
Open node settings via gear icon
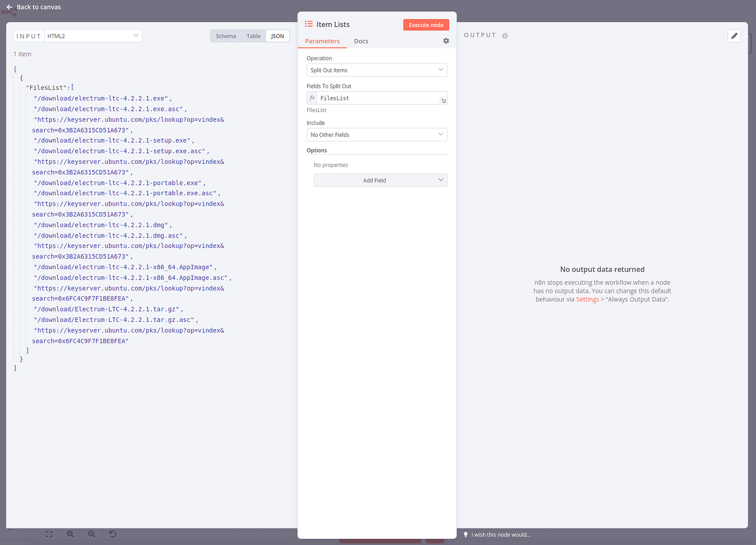[446, 41]
